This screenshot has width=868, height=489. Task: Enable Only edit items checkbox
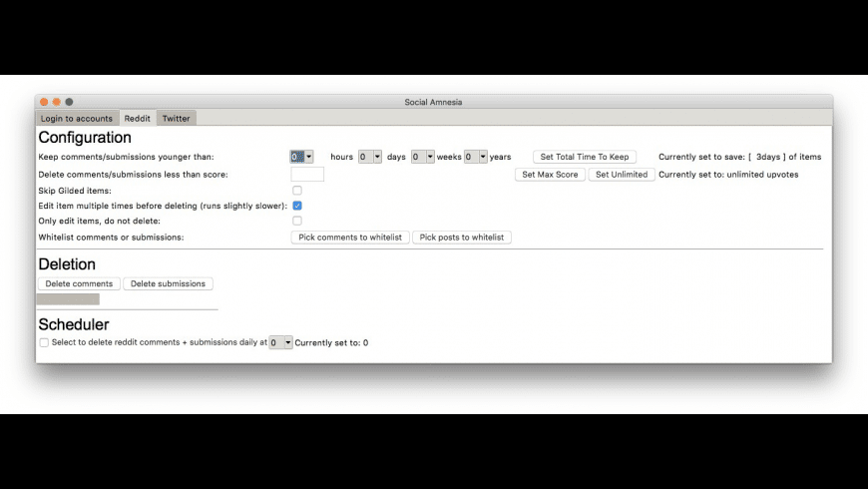pyautogui.click(x=297, y=221)
